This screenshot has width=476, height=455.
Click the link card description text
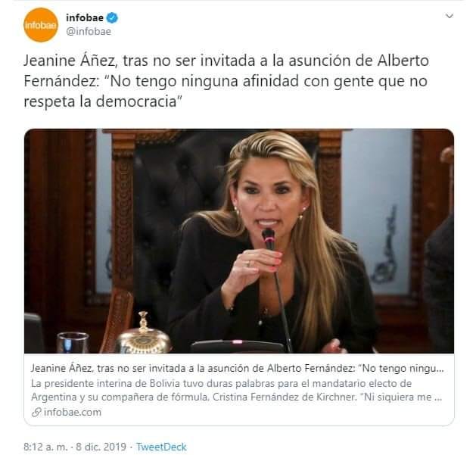click(x=236, y=391)
